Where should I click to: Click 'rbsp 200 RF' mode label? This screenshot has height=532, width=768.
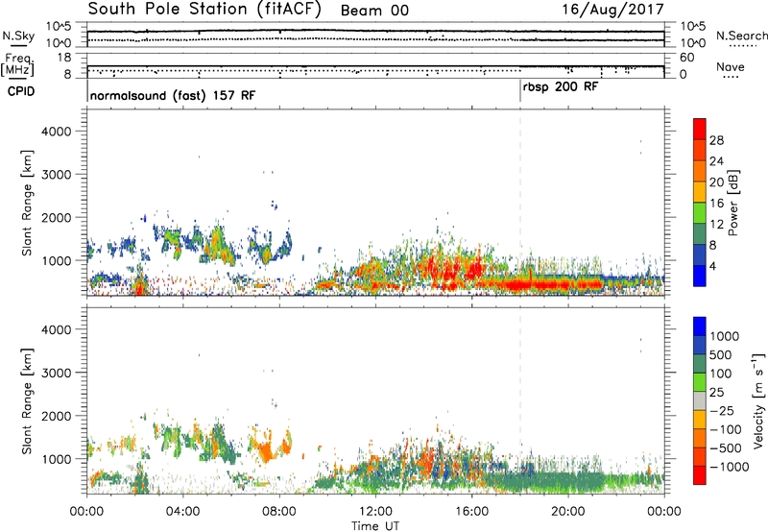pos(561,87)
